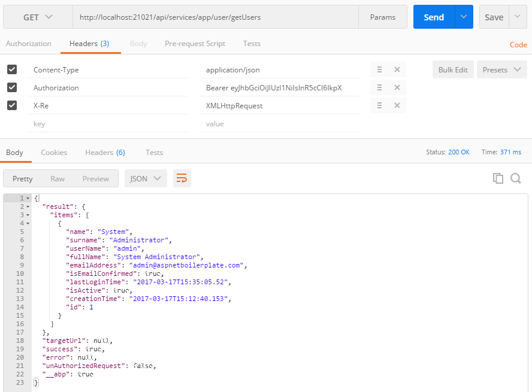Click the Save button
This screenshot has height=392, width=532.
(x=494, y=17)
